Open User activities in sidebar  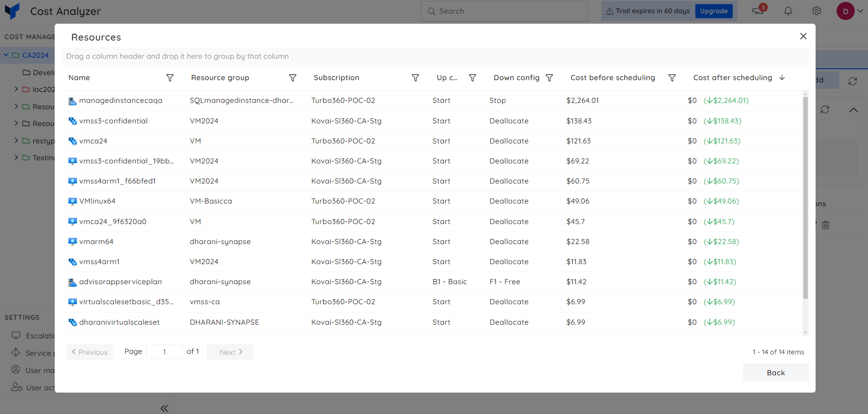click(x=33, y=388)
